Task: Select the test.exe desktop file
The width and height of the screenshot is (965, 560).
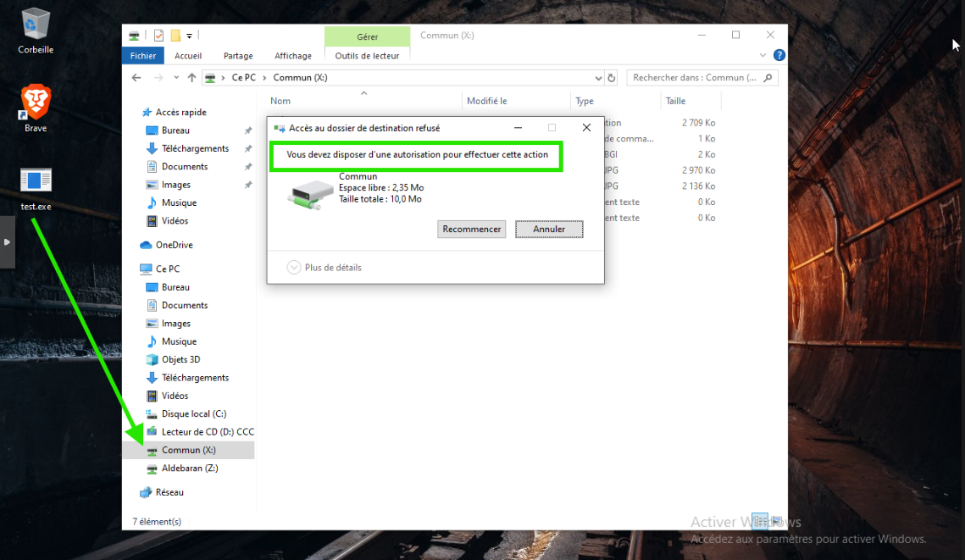Action: pos(36,181)
